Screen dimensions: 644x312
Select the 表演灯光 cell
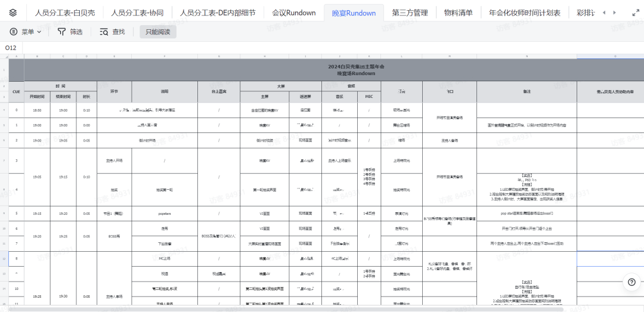pyautogui.click(x=402, y=214)
